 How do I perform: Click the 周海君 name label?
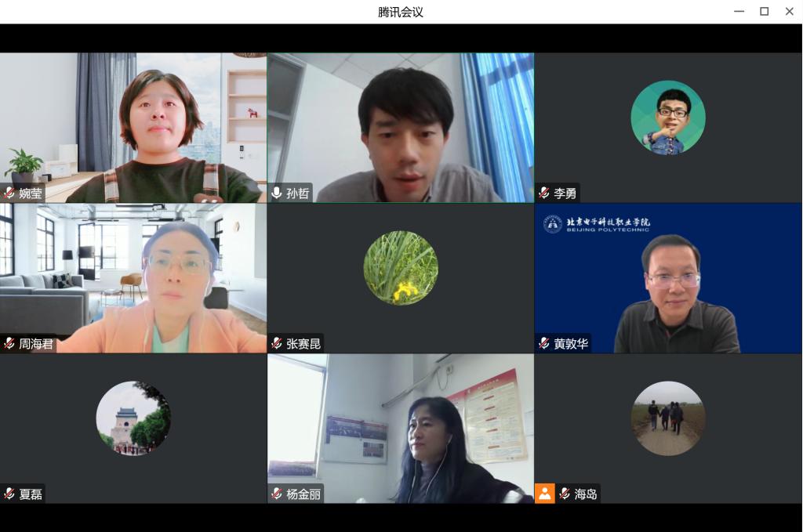tap(36, 344)
